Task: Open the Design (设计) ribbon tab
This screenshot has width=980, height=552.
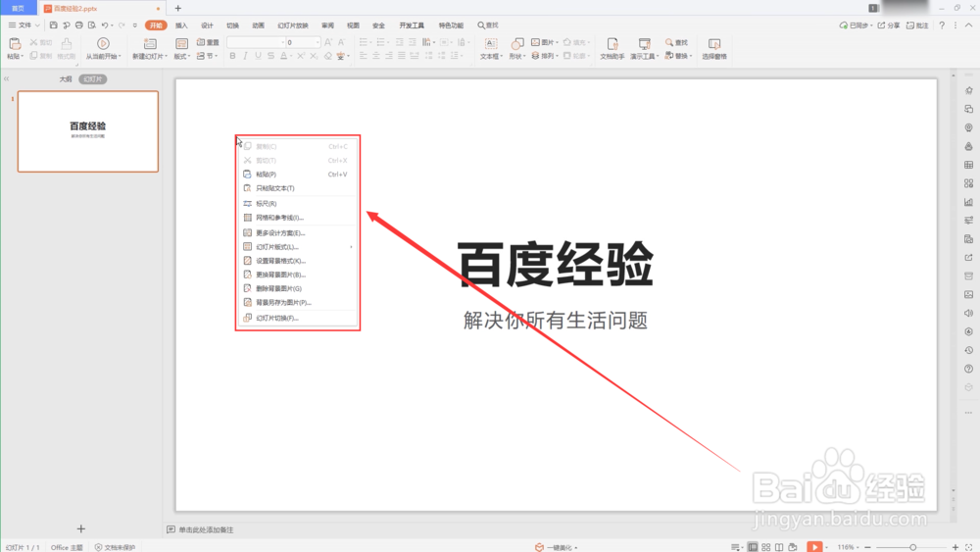Action: coord(207,25)
